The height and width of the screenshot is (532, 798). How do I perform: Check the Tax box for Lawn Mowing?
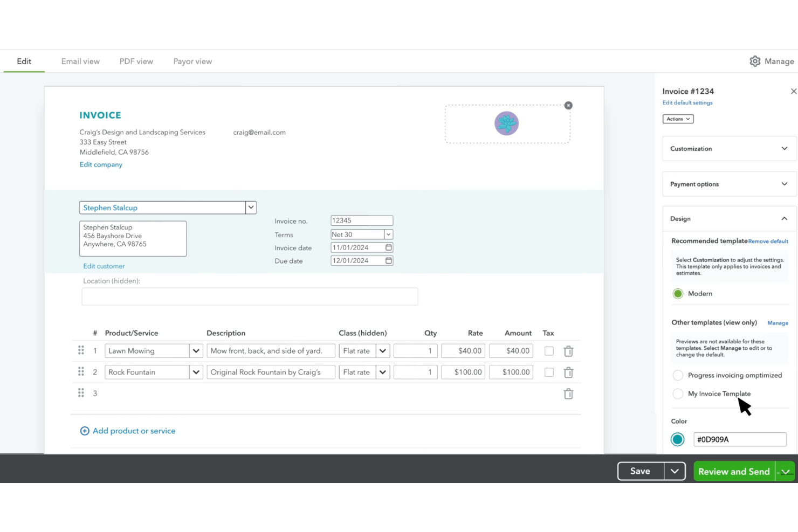(x=548, y=351)
